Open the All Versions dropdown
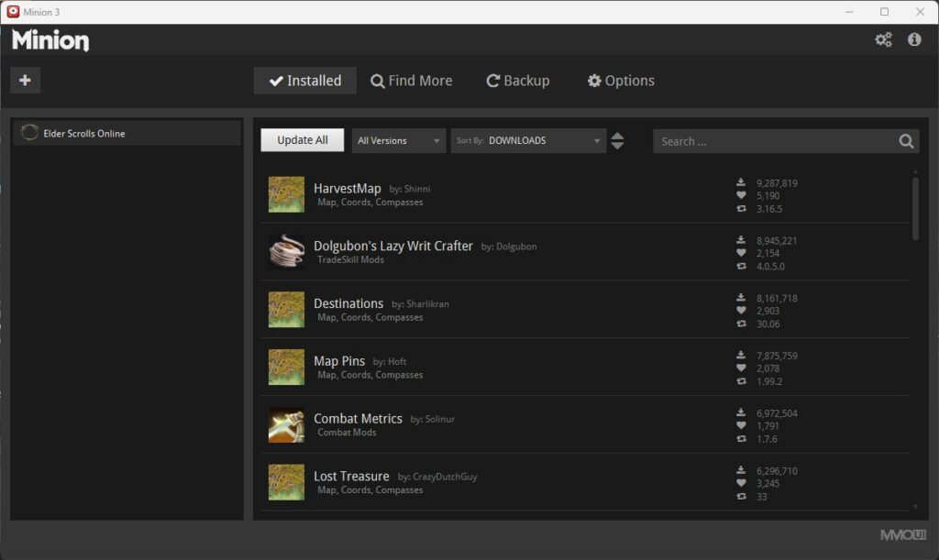 398,140
